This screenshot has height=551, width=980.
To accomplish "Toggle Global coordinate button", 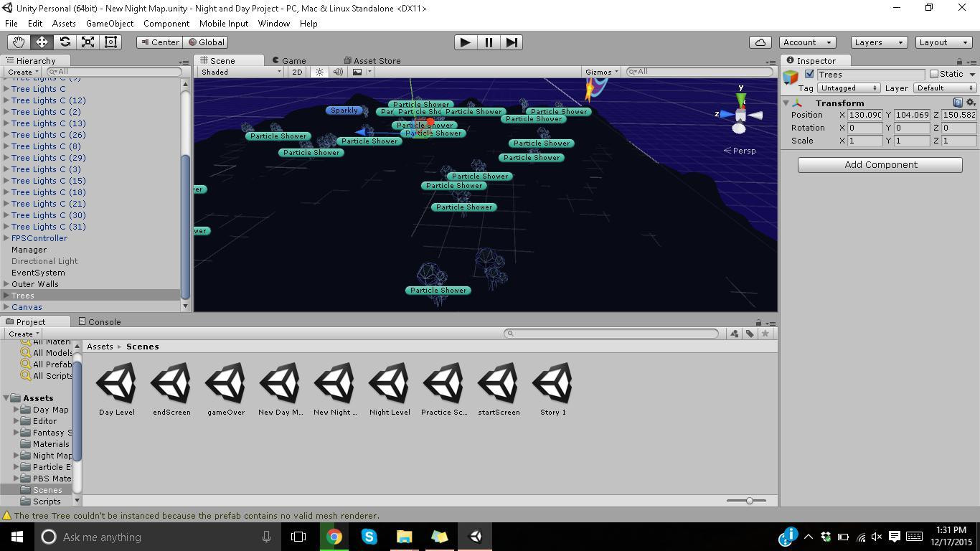I will pos(206,42).
